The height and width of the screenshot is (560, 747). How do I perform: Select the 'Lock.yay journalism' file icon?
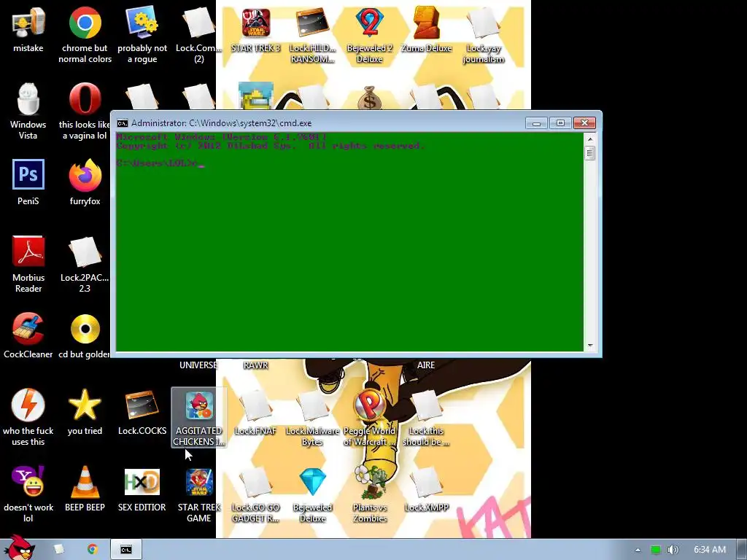click(x=483, y=23)
